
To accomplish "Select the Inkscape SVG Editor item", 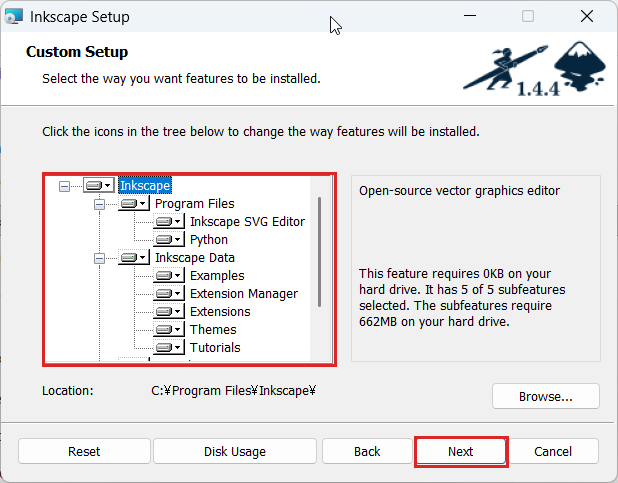I will (248, 222).
